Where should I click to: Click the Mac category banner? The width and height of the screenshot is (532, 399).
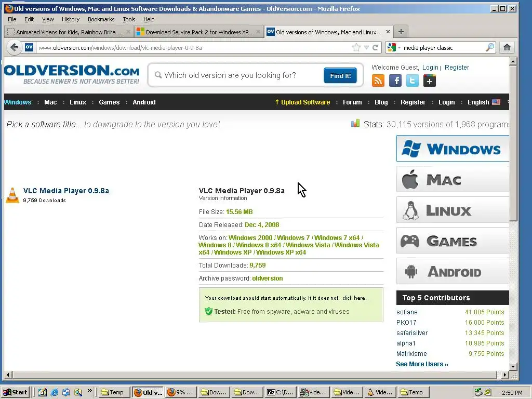click(453, 179)
